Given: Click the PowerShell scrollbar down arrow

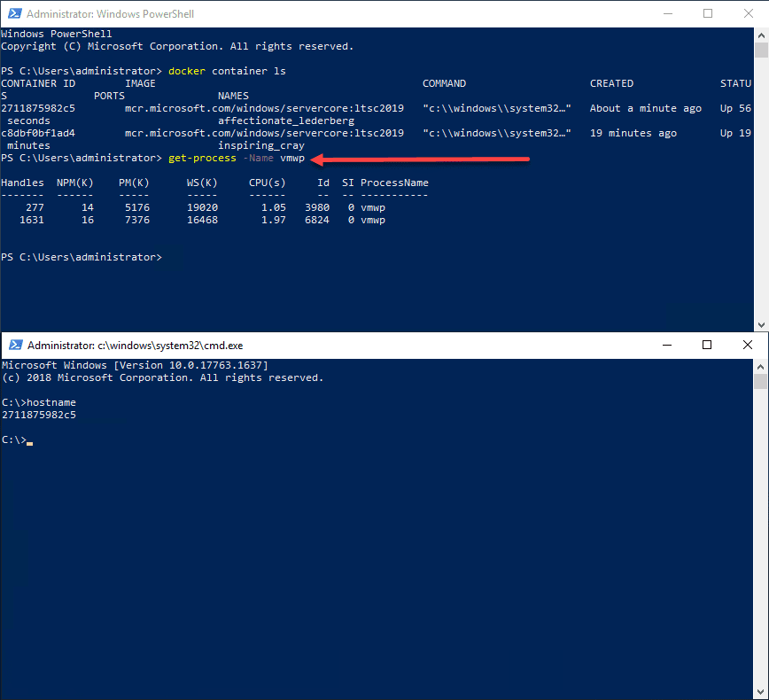Looking at the screenshot, I should tap(761, 324).
